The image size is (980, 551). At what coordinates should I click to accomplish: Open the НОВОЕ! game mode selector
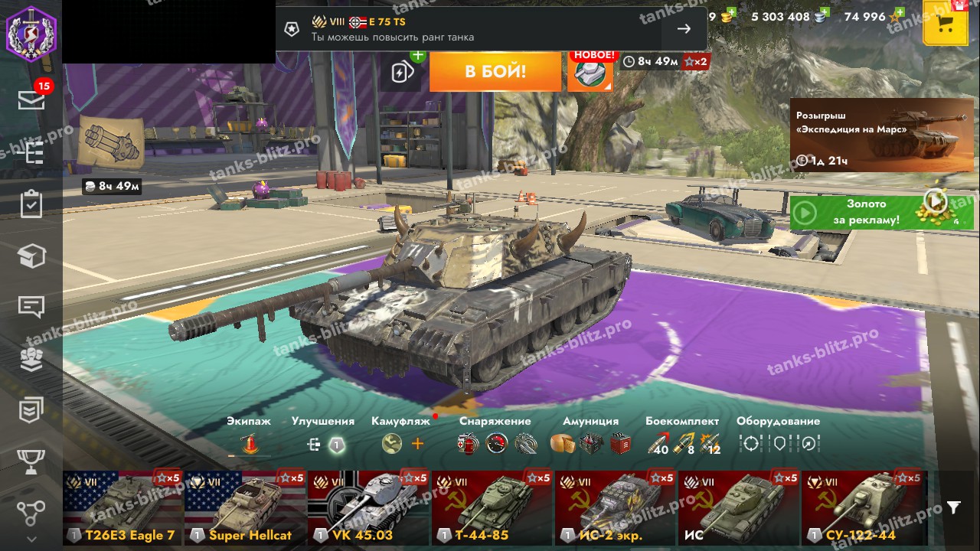coord(590,72)
